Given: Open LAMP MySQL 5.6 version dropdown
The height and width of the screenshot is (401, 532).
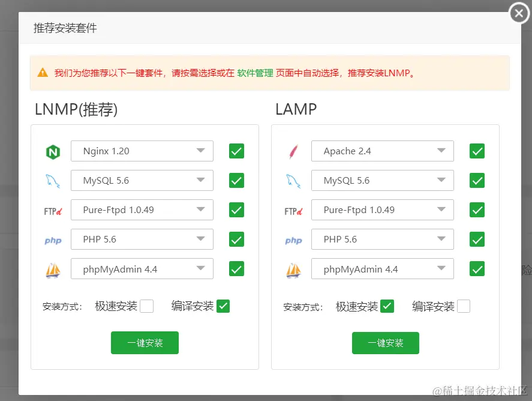Looking at the screenshot, I should 383,180.
